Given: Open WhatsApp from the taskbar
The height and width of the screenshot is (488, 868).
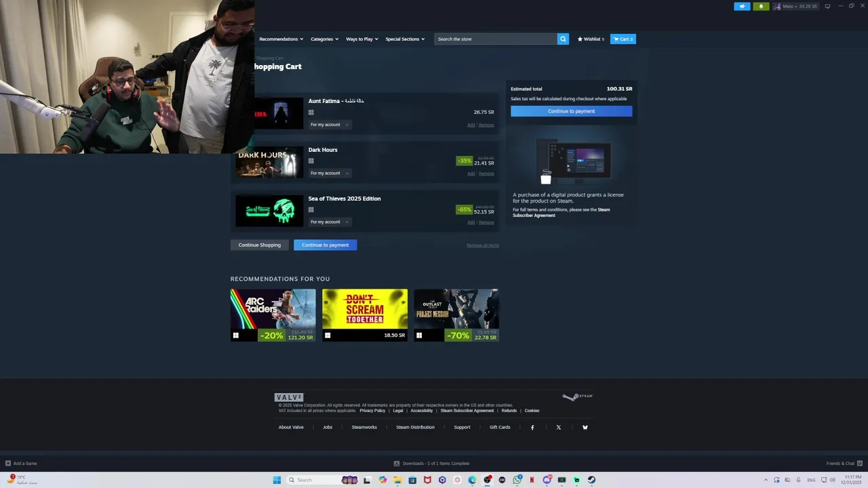Looking at the screenshot, I should 517,480.
